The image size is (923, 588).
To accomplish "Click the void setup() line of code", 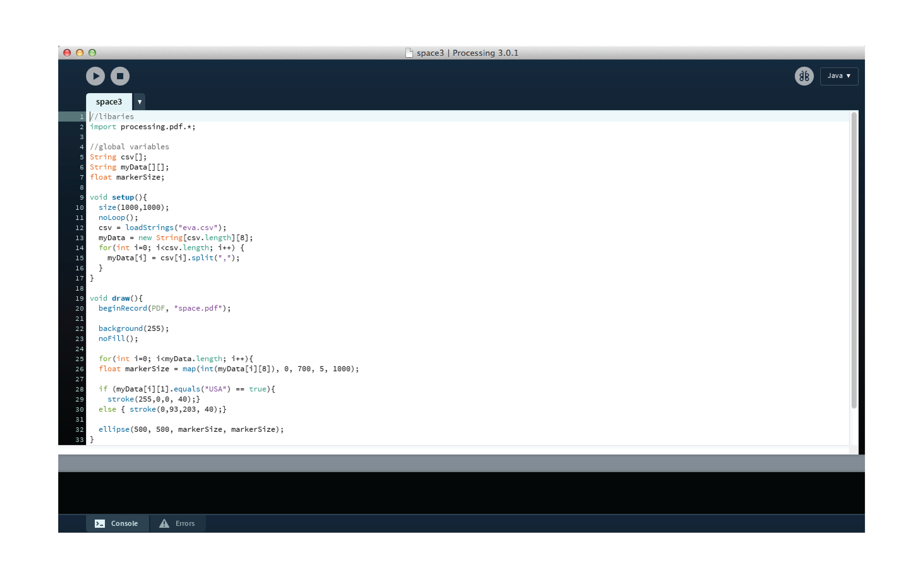I will click(x=118, y=197).
